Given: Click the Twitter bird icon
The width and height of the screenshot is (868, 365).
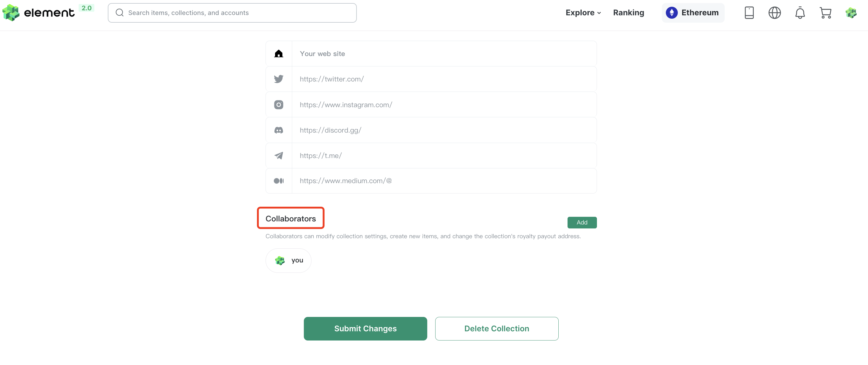Looking at the screenshot, I should pos(279,79).
